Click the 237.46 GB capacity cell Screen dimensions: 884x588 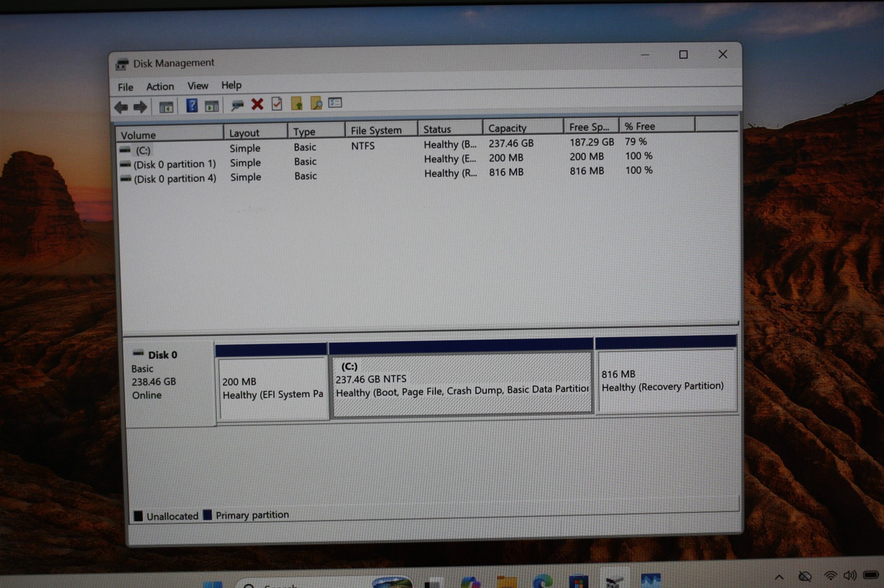(511, 143)
